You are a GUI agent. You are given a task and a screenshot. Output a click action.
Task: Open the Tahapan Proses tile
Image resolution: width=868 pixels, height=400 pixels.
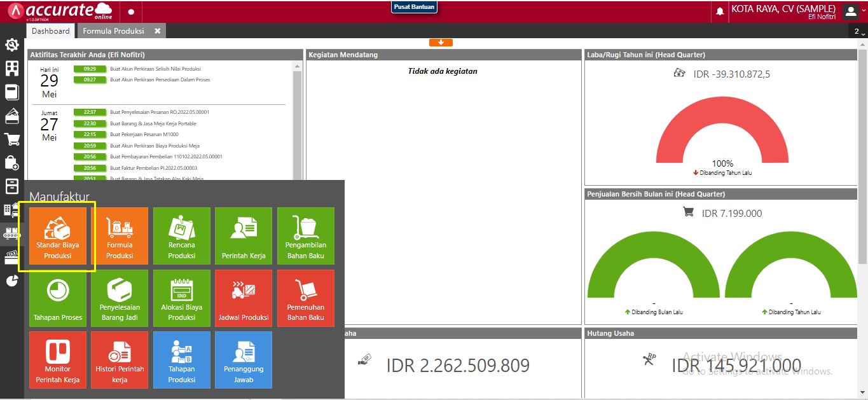coord(58,298)
